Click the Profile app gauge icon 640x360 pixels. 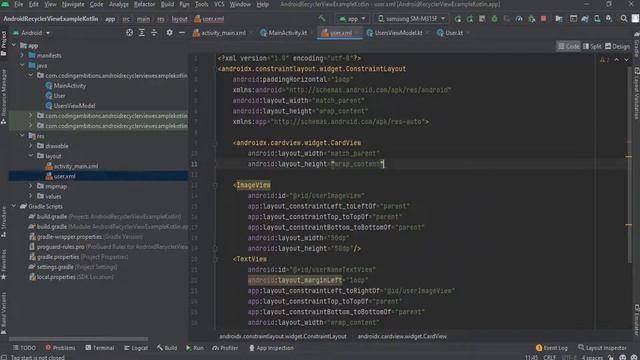[519, 19]
